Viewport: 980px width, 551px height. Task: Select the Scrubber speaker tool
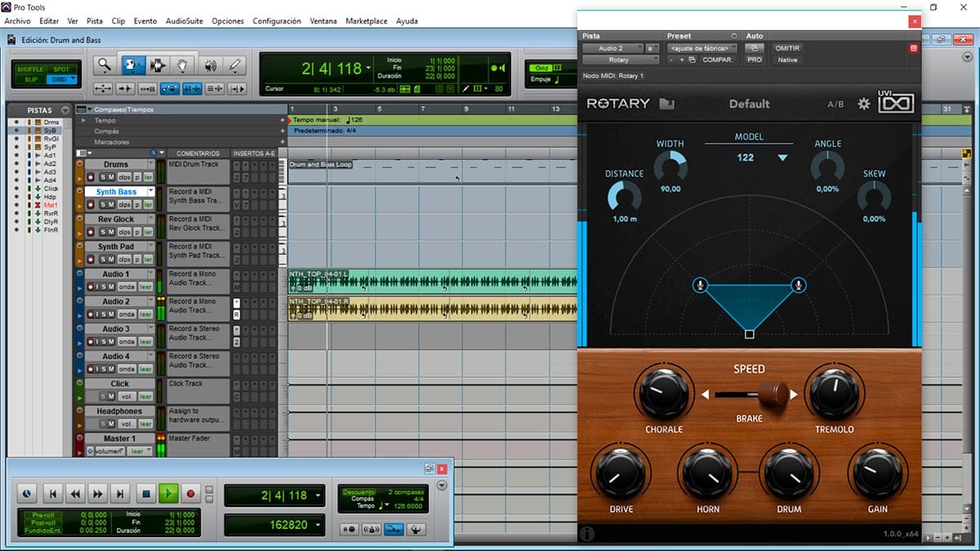click(x=209, y=65)
